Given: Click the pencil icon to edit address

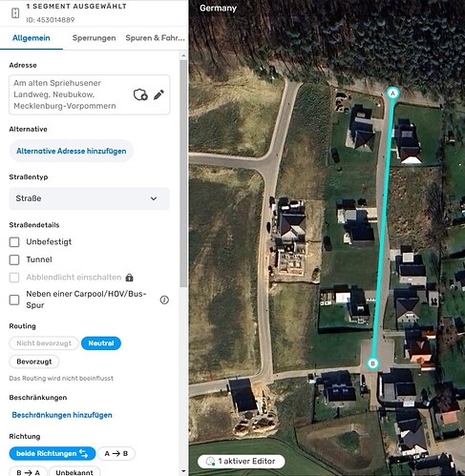Looking at the screenshot, I should point(159,94).
